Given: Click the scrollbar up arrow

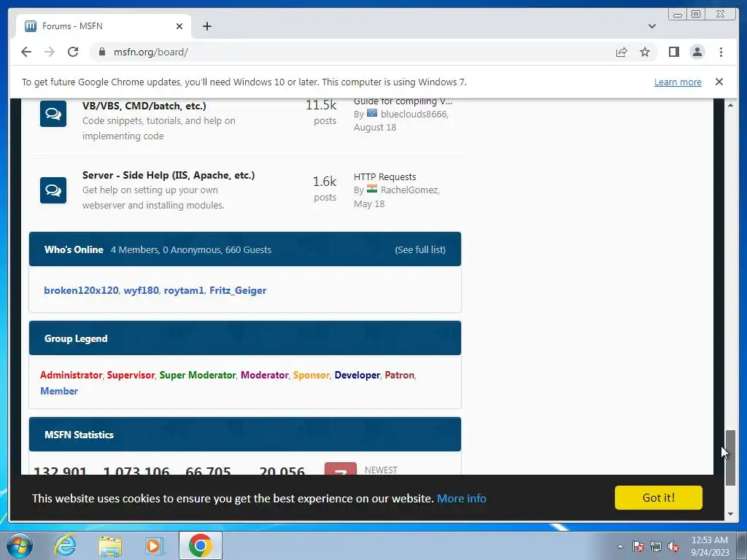Looking at the screenshot, I should [x=730, y=105].
